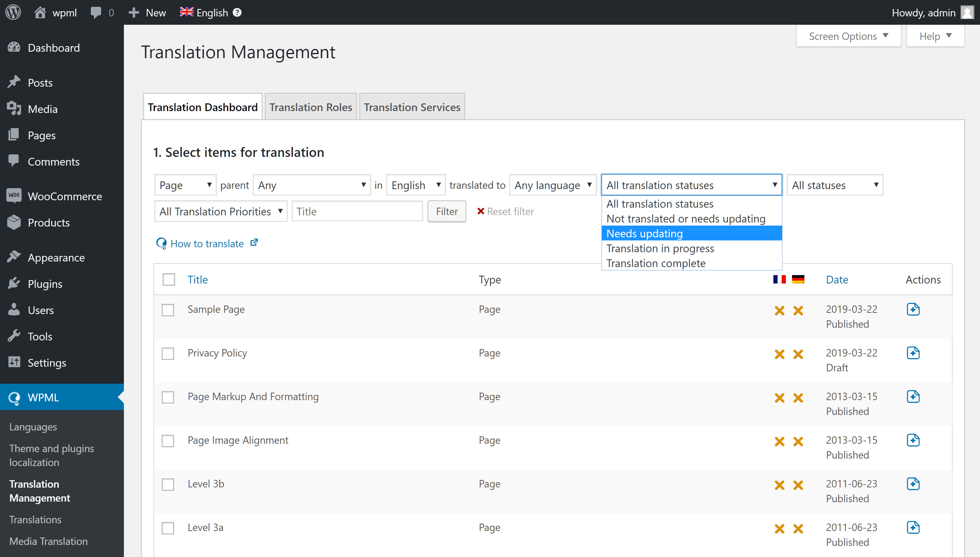This screenshot has height=557, width=980.
Task: Click the add translation icon for Page Markup And Formatting
Action: 913,396
